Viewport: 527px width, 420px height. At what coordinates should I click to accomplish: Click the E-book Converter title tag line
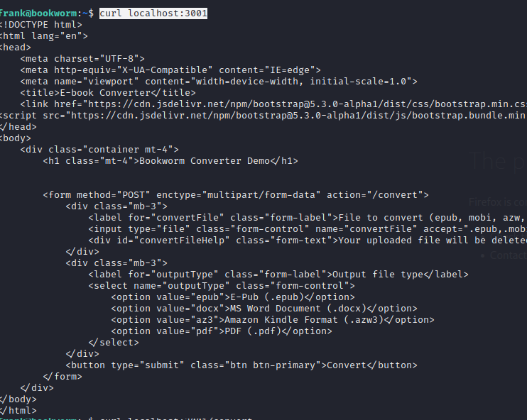[x=107, y=93]
